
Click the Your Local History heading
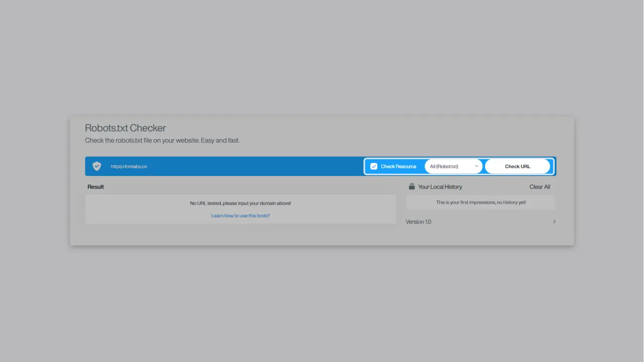(x=440, y=187)
